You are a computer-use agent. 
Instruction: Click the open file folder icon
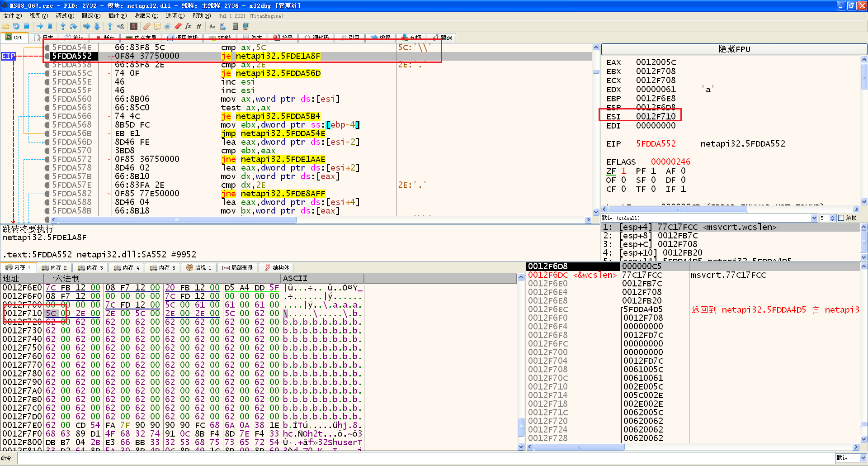pyautogui.click(x=6, y=26)
